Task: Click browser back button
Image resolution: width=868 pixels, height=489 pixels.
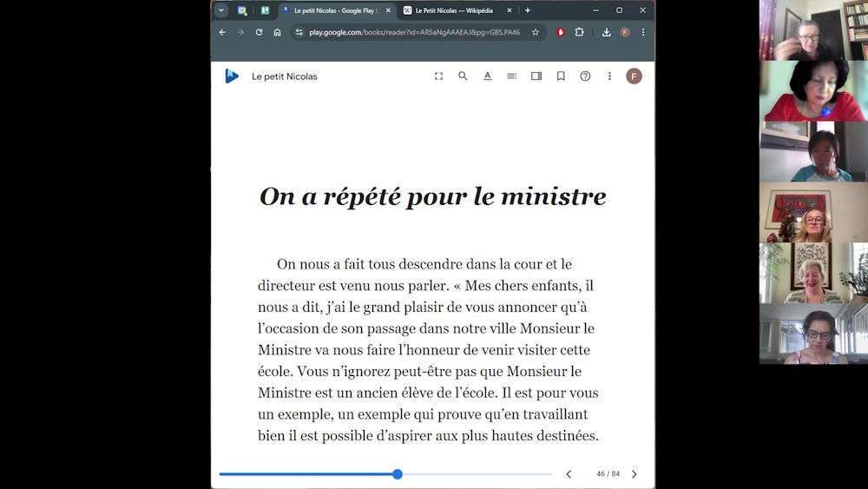Action: pos(222,32)
